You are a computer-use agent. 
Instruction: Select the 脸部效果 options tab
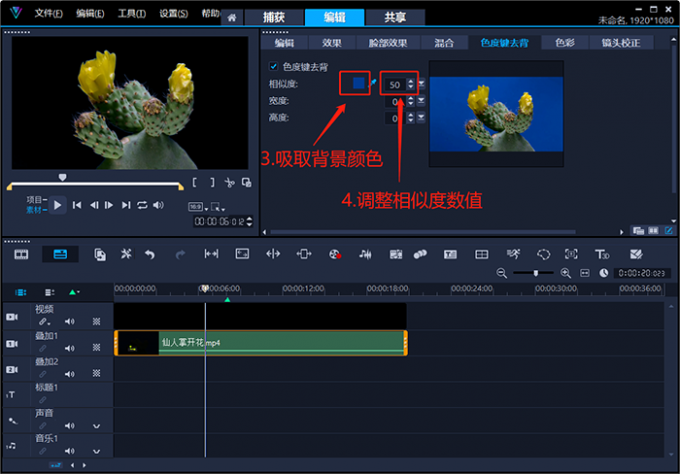[x=388, y=43]
